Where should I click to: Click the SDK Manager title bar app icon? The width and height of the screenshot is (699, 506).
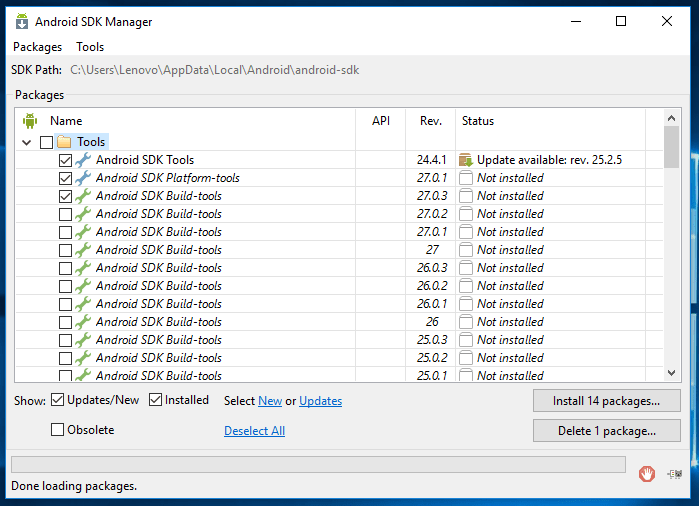point(20,21)
